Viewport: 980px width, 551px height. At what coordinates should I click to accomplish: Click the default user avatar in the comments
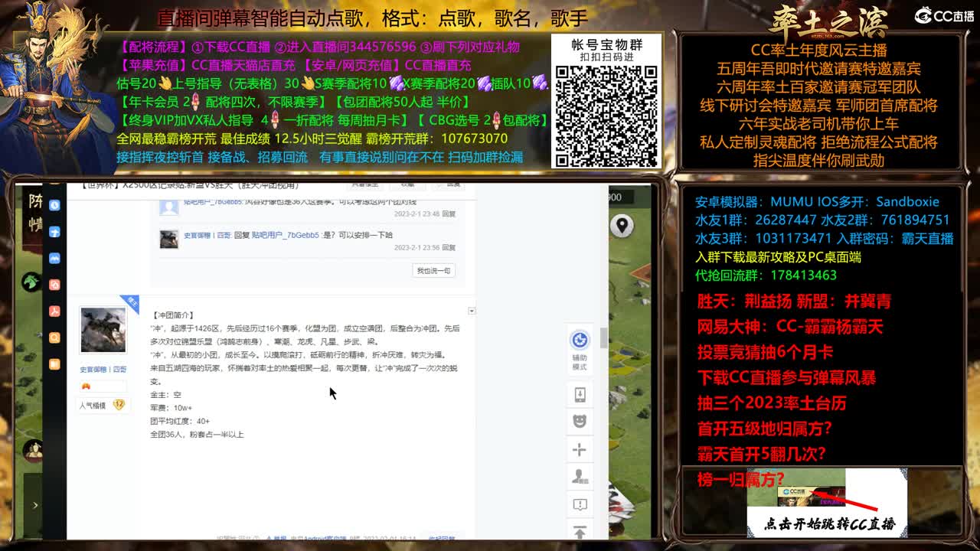click(168, 206)
